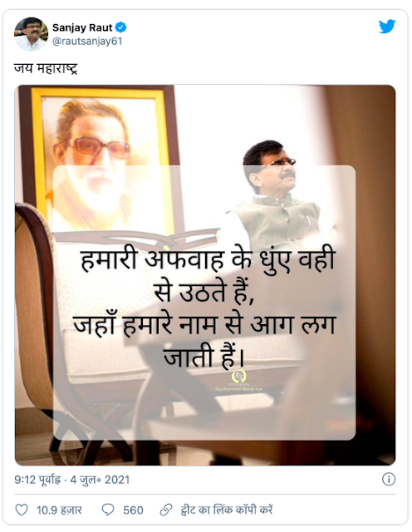412x532 pixels.
Task: Click the chain link icon
Action: pos(166,510)
